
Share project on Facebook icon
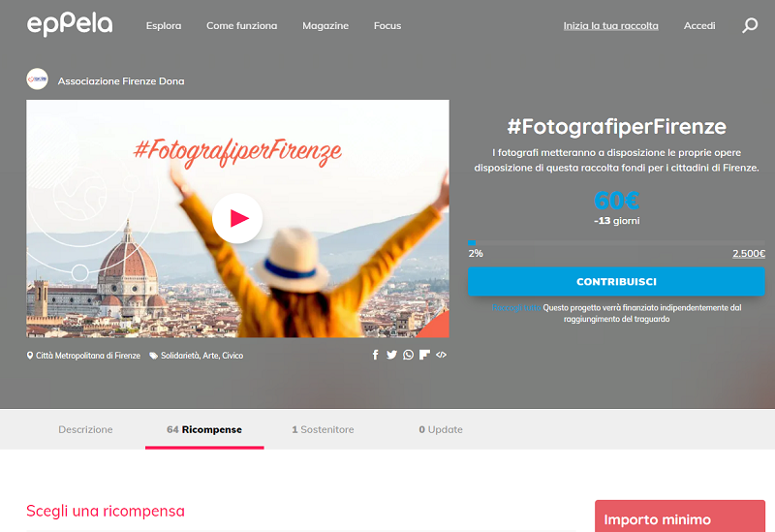tap(376, 355)
